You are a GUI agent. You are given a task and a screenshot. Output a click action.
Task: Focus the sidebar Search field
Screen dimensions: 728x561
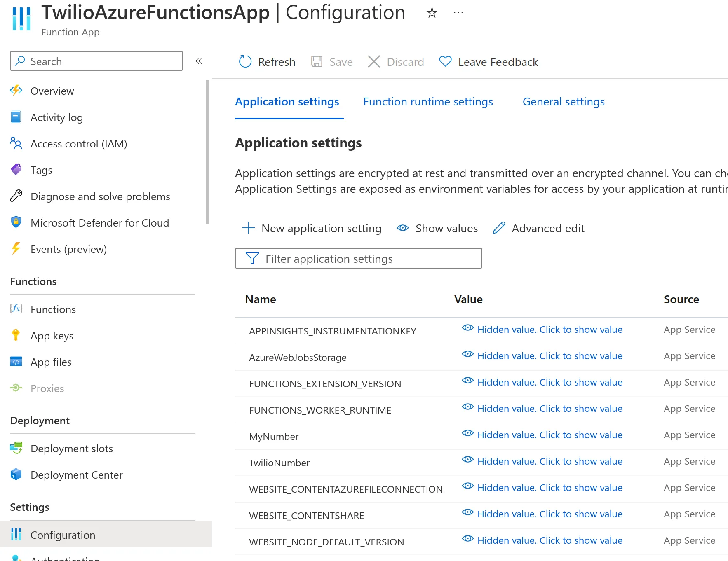(96, 61)
